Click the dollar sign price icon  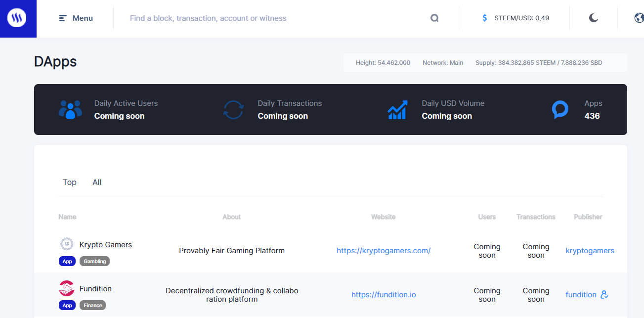pos(485,18)
